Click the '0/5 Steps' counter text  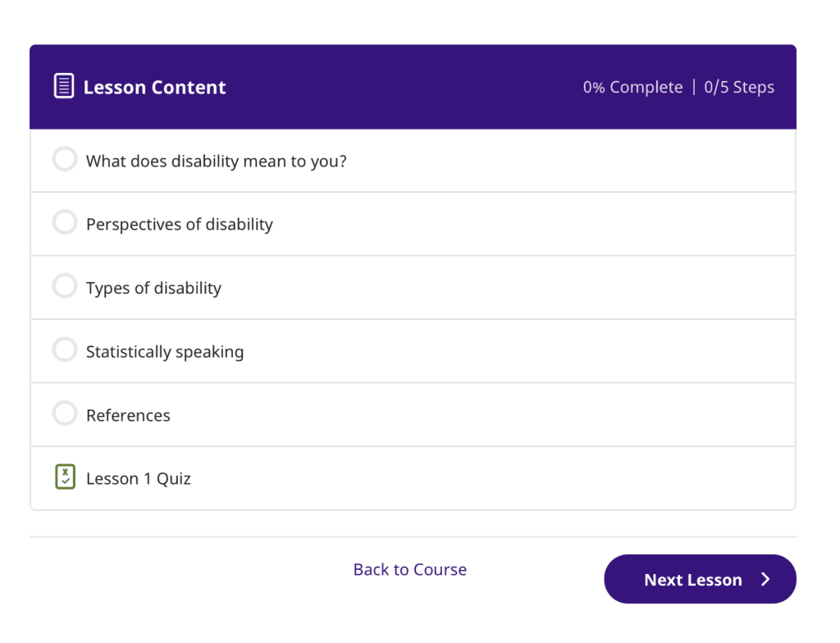(x=738, y=86)
